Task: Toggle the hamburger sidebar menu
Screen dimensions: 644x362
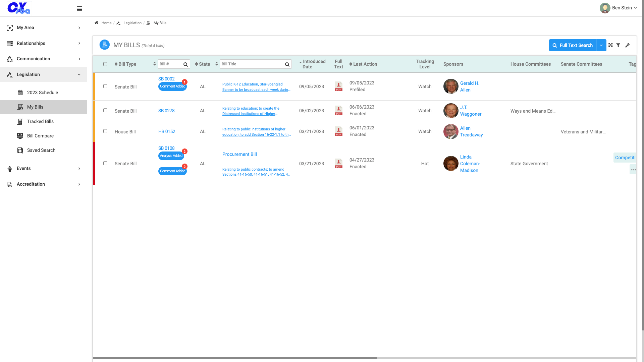Action: [x=79, y=9]
